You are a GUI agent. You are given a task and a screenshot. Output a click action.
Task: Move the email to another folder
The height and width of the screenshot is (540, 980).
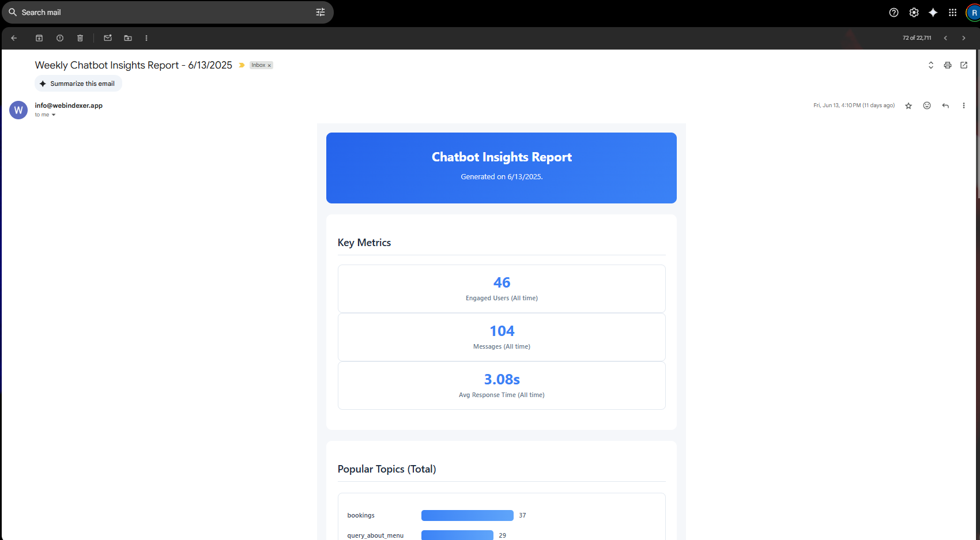tap(127, 38)
